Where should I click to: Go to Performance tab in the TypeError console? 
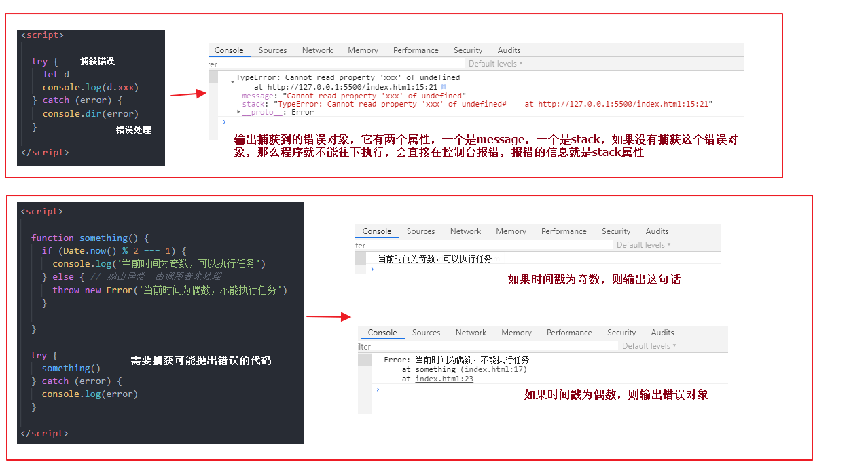coord(416,50)
